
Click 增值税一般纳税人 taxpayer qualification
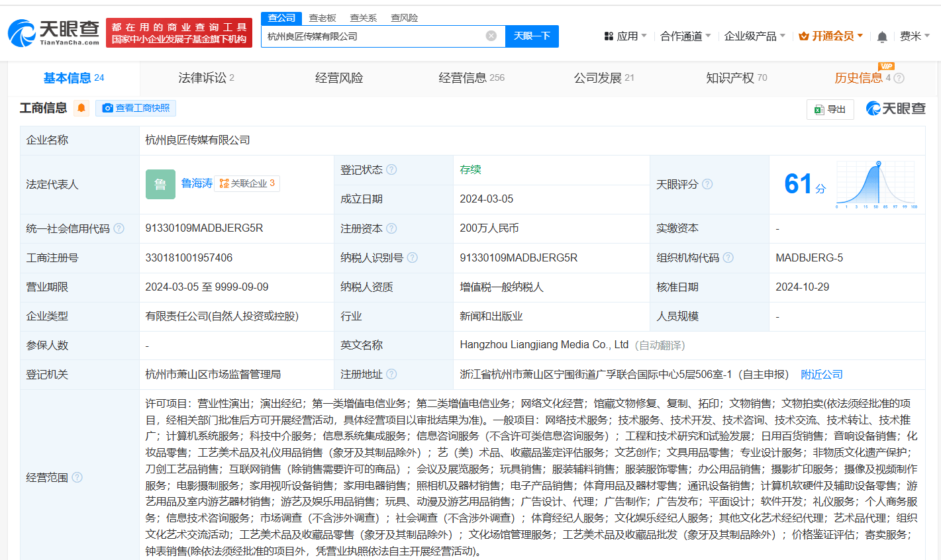(501, 287)
